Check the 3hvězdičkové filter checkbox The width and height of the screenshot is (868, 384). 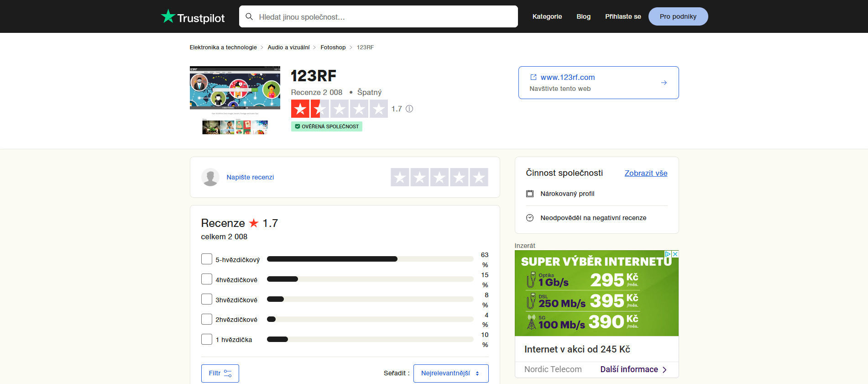tap(207, 299)
